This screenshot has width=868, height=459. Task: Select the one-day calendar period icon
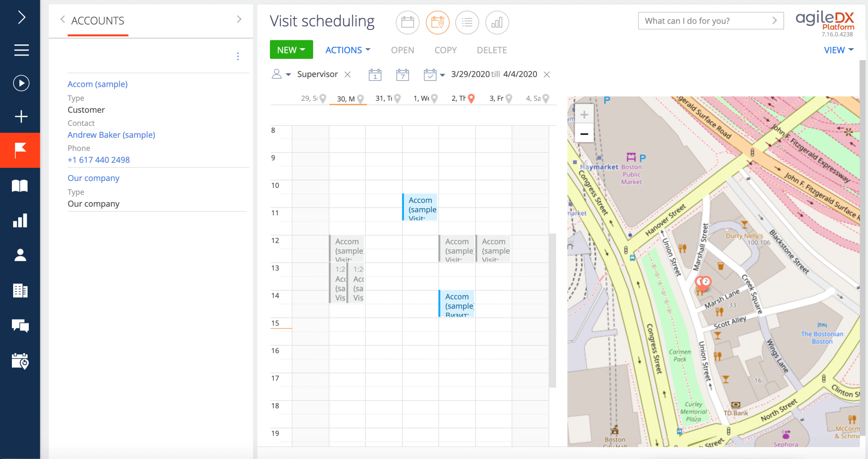[375, 75]
